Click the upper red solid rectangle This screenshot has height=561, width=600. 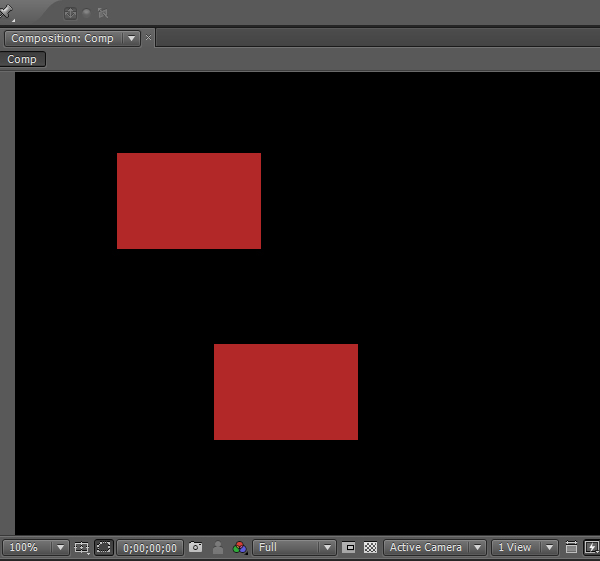[189, 201]
